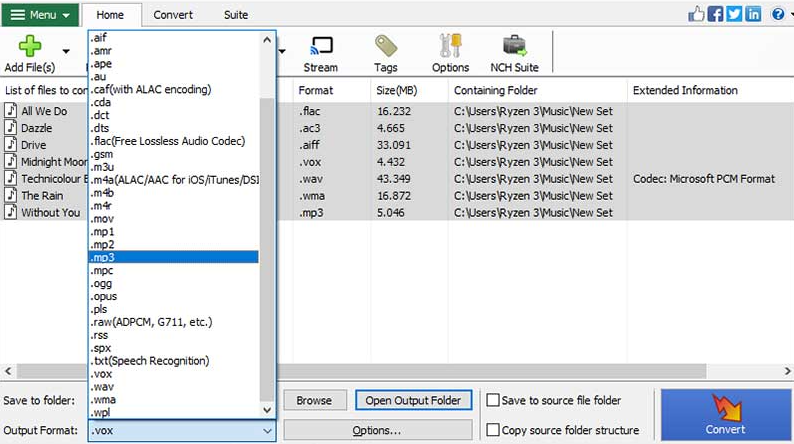Screen dimensions: 794x444
Task: Click the LinkedIn share icon
Action: (752, 15)
